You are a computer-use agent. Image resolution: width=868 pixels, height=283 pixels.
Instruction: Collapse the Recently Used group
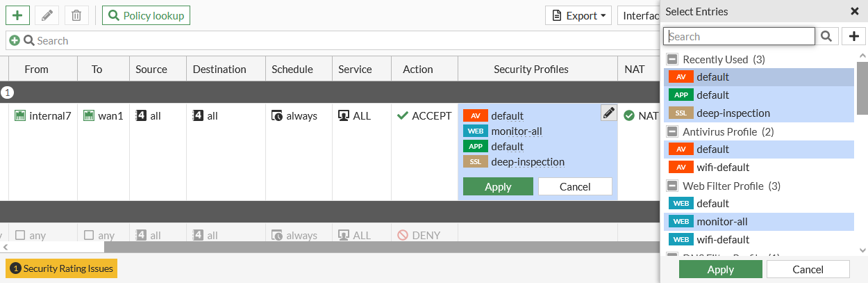(672, 60)
